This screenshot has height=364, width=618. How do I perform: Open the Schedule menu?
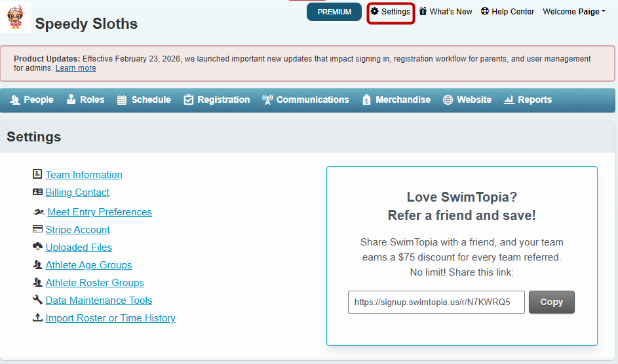tap(144, 100)
